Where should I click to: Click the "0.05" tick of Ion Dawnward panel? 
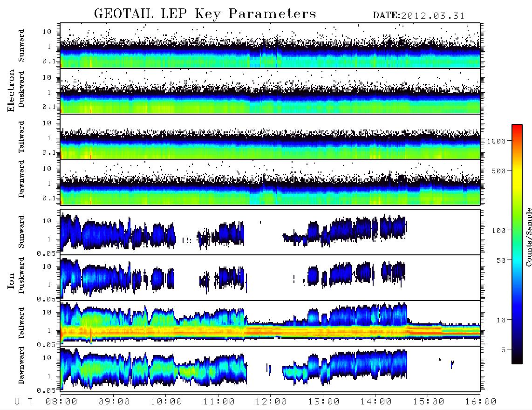46,390
